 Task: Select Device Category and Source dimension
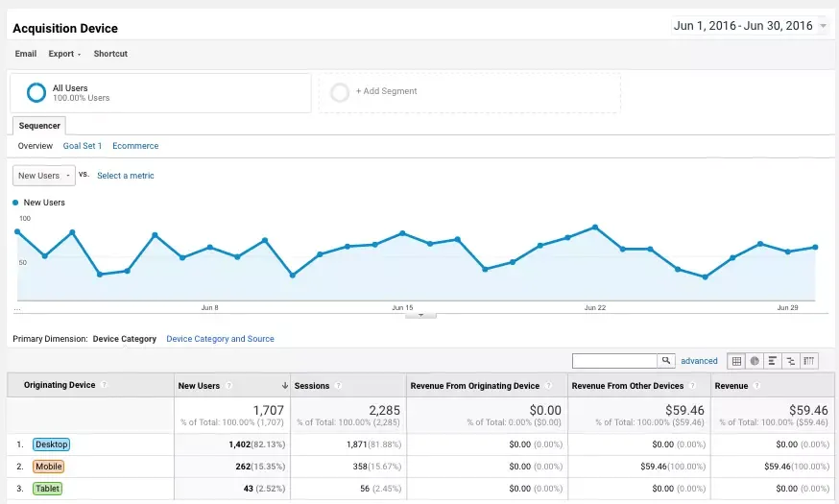pos(220,339)
